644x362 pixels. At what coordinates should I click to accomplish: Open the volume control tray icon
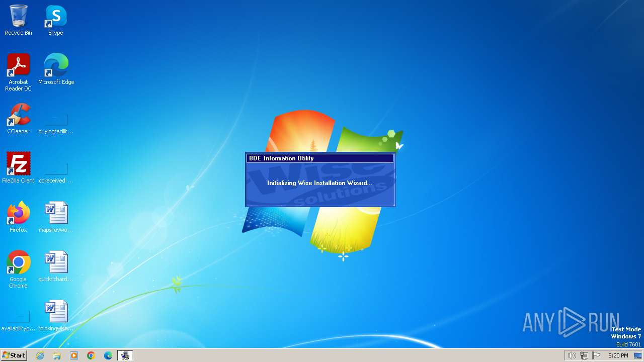pyautogui.click(x=572, y=355)
